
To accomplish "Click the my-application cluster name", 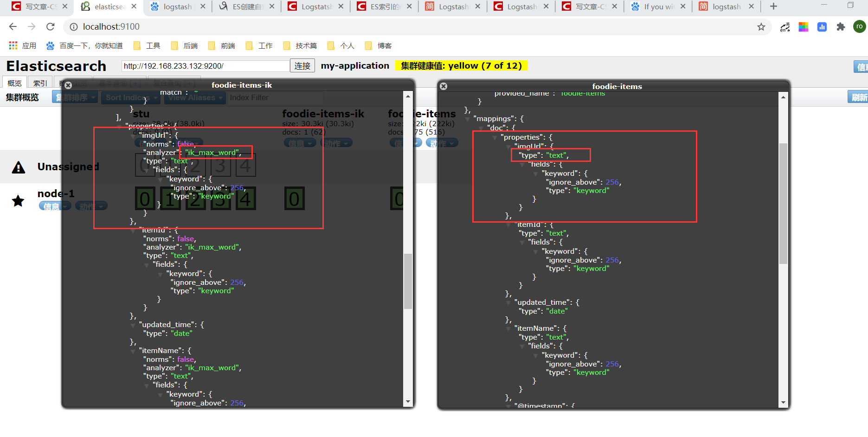I will [x=355, y=66].
